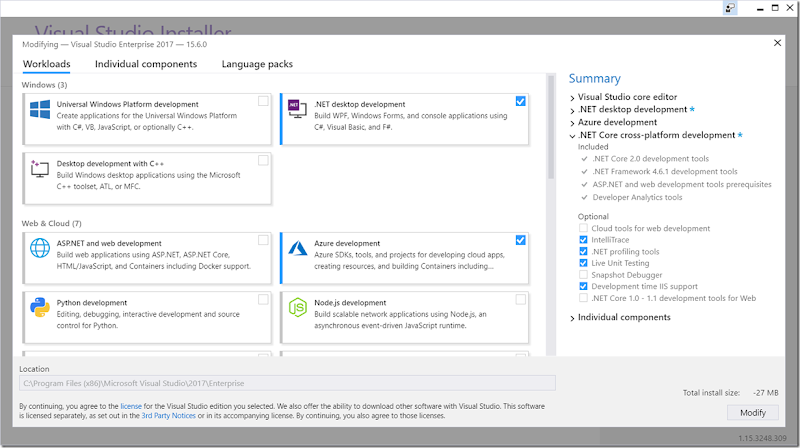Viewport: 800px width, 448px height.
Task: Expand Visual Studio core editor summary
Action: pyautogui.click(x=572, y=97)
